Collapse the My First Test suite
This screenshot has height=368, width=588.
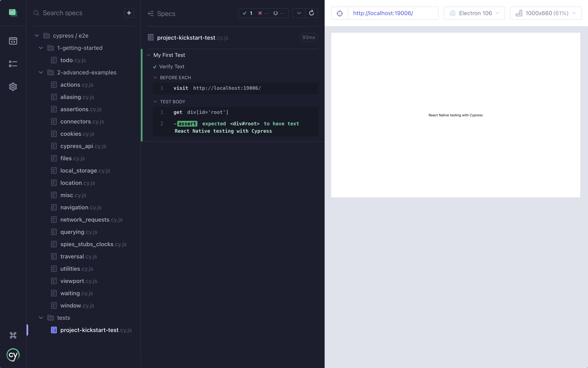tap(149, 55)
